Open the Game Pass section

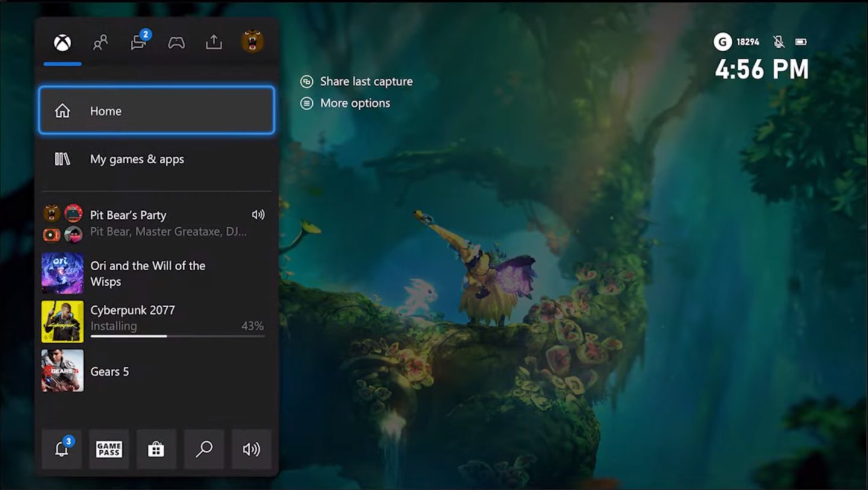108,448
